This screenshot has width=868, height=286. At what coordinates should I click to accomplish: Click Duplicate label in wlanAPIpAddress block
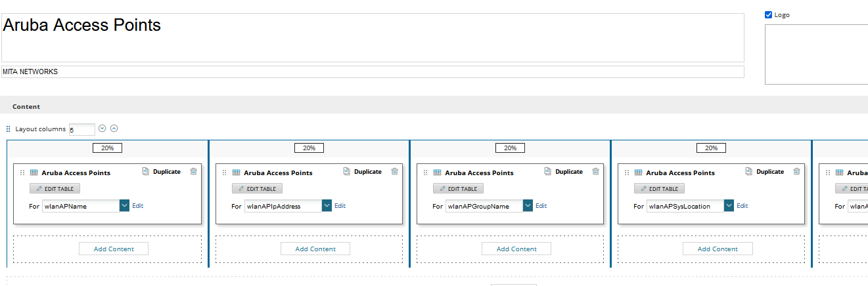tap(368, 172)
